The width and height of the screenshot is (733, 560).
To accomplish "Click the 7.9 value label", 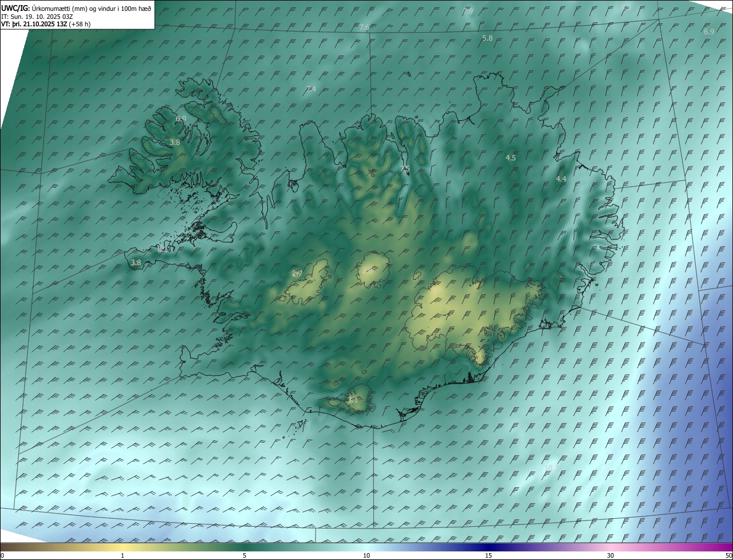I will click(468, 11).
